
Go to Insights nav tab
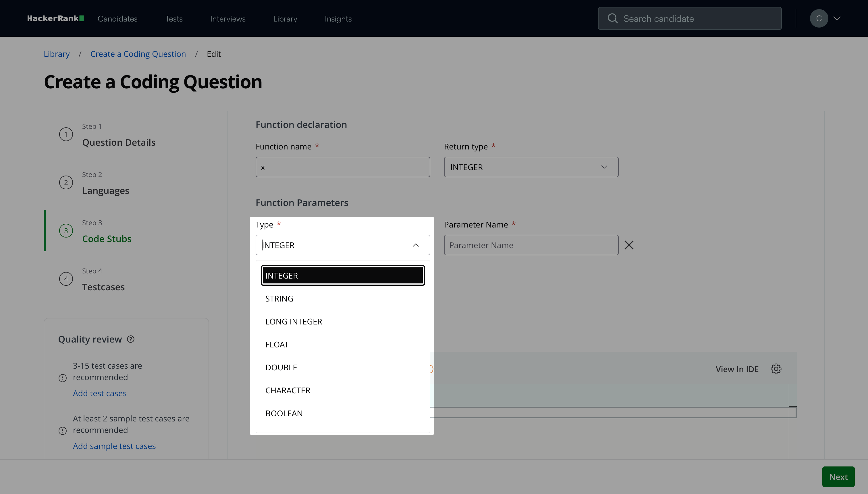point(338,19)
